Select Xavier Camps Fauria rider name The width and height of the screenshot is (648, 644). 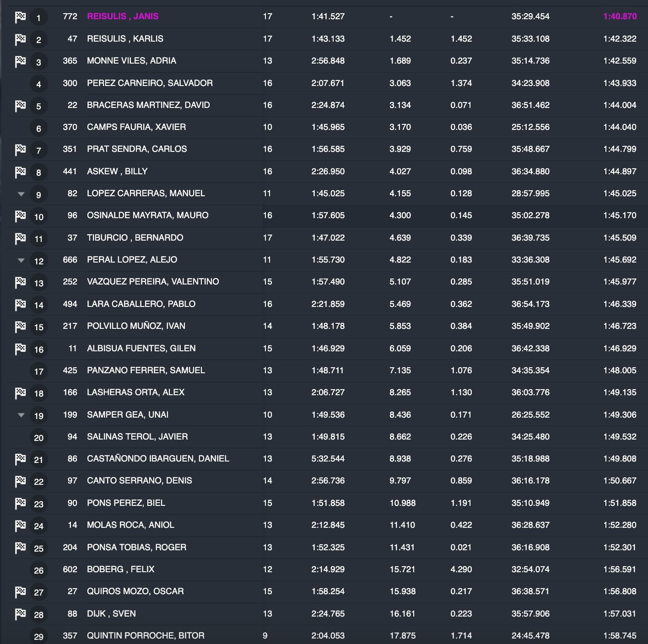136,127
